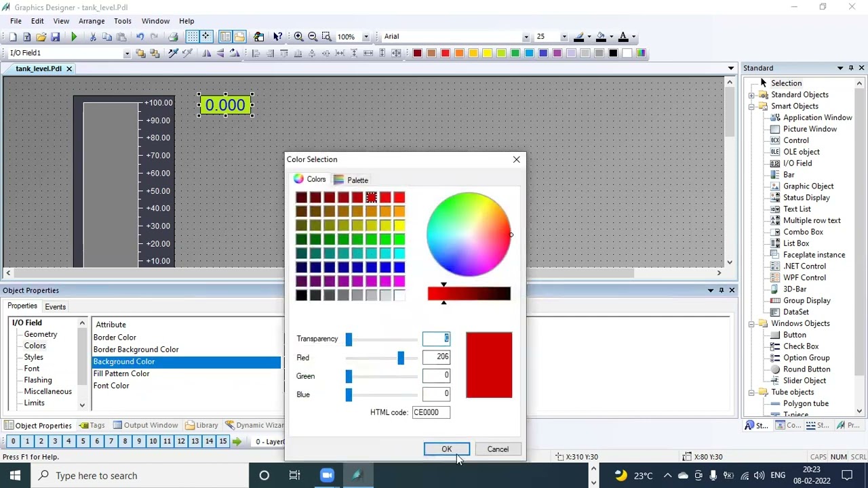This screenshot has height=488, width=868.
Task: Toggle layer 5 visibility button
Action: 83,442
